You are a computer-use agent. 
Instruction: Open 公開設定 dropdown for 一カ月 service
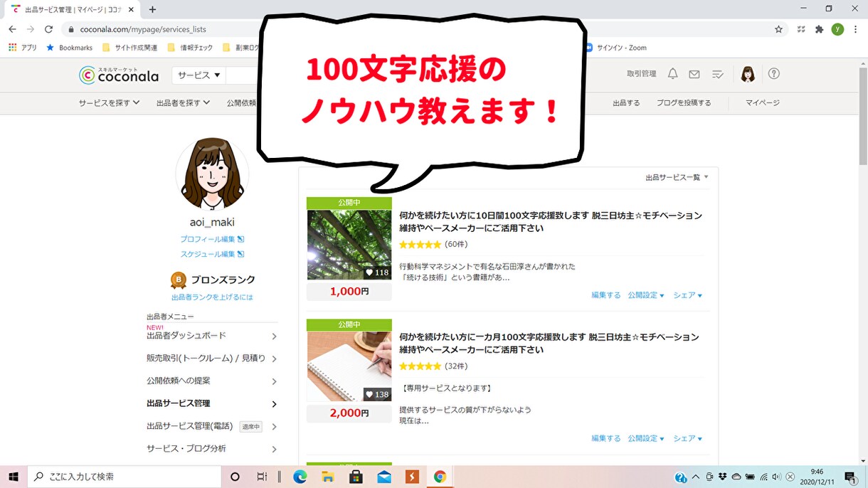pos(646,438)
